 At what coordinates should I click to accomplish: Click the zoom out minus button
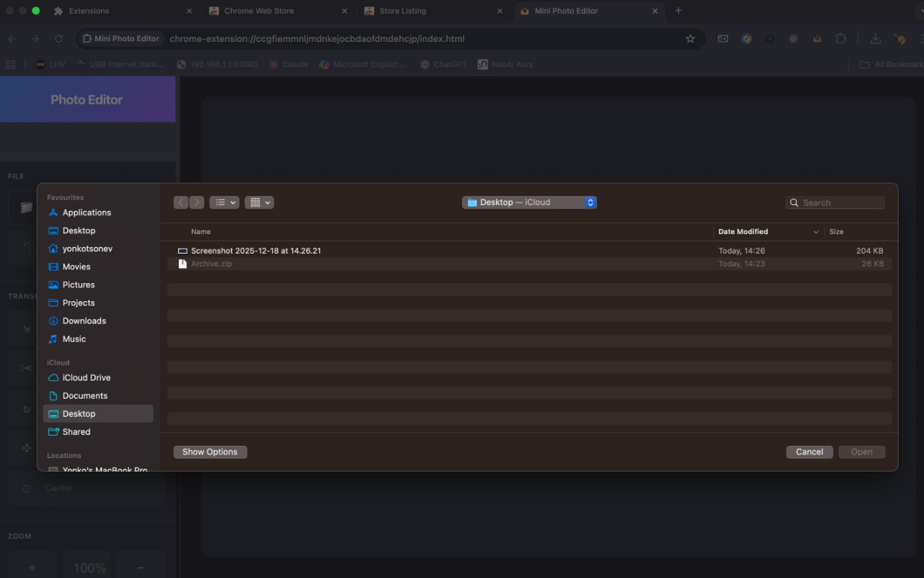point(140,568)
